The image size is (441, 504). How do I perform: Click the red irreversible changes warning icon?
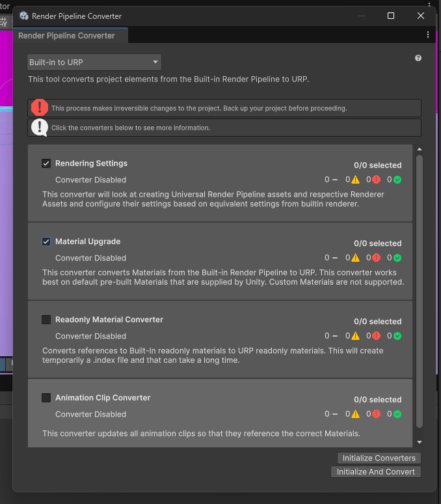pos(40,108)
